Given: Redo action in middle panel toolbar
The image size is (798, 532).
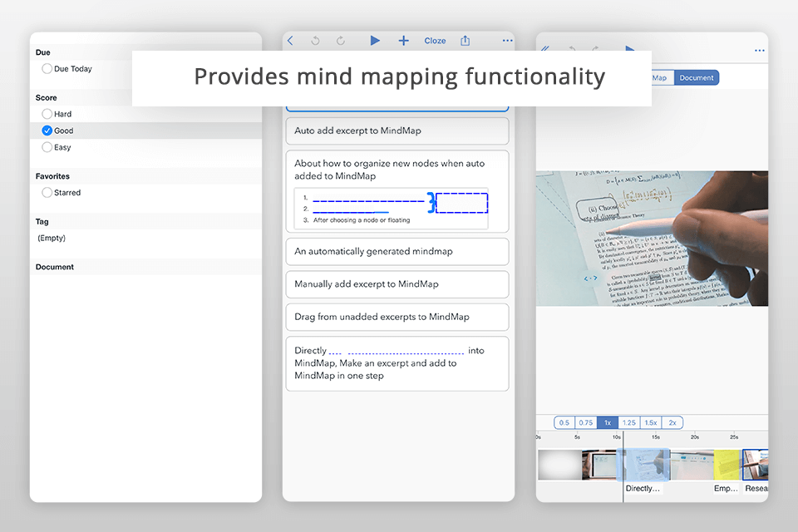Looking at the screenshot, I should (x=341, y=41).
